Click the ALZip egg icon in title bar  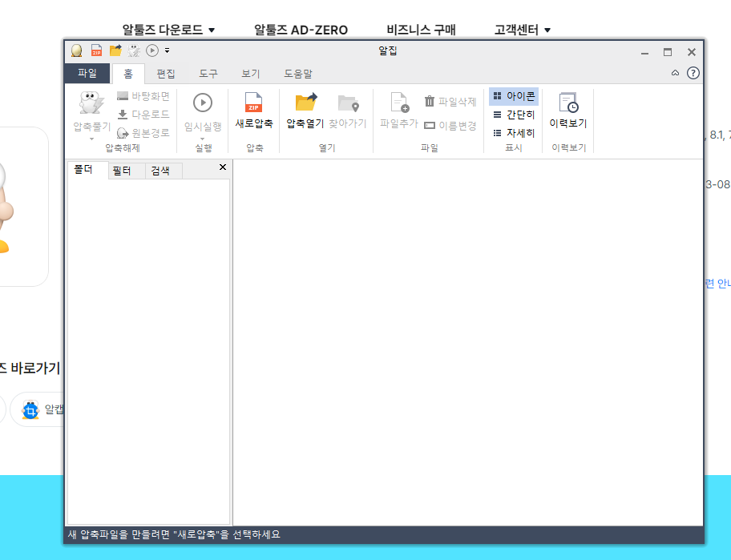click(76, 50)
